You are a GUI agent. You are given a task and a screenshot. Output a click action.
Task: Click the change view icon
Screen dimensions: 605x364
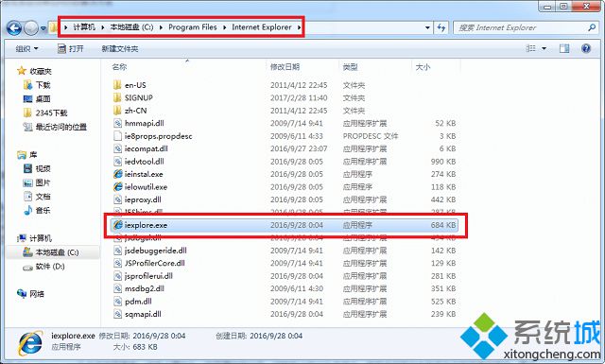(x=531, y=48)
